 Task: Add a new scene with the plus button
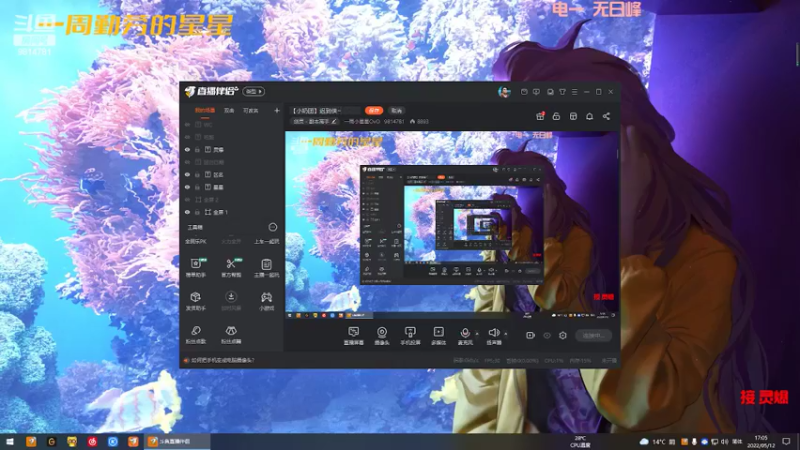[x=277, y=110]
